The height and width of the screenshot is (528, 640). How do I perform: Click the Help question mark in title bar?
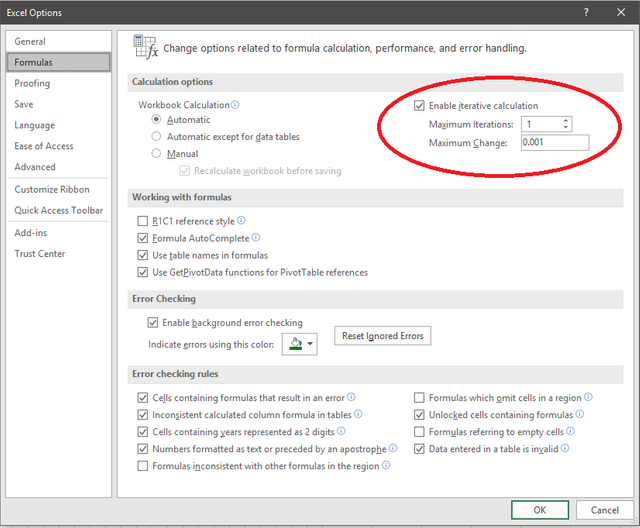pos(586,12)
